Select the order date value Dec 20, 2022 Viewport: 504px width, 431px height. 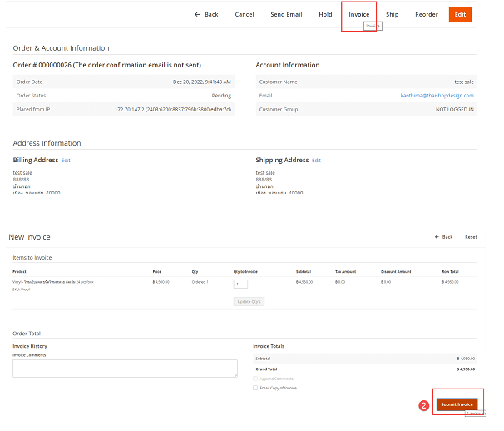click(202, 82)
